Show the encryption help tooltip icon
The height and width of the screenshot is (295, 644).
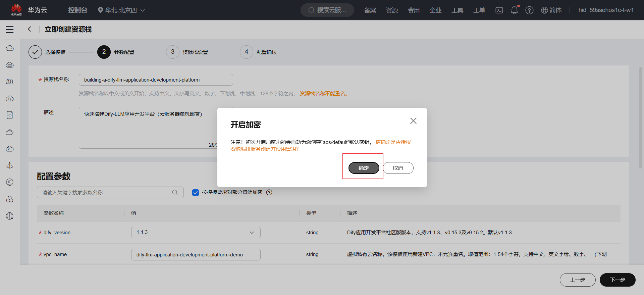click(x=269, y=192)
